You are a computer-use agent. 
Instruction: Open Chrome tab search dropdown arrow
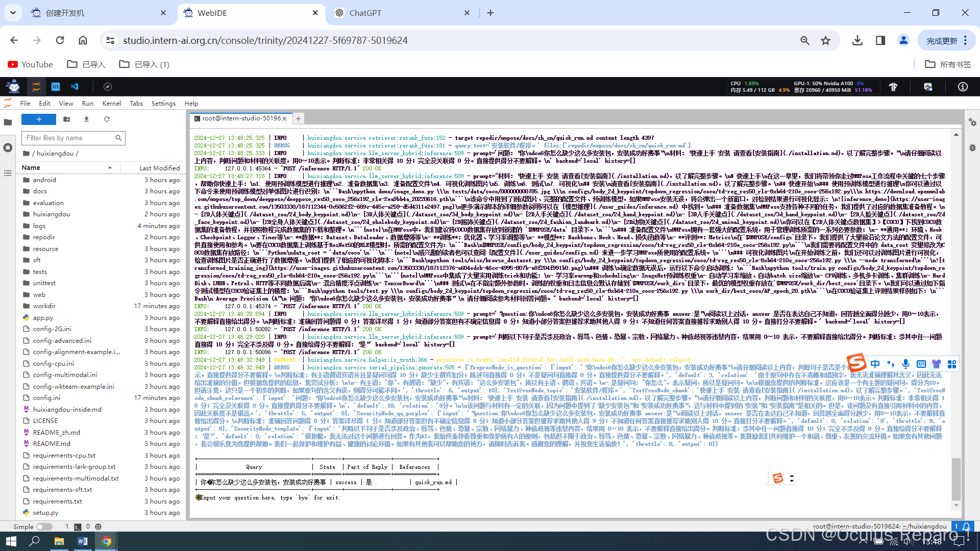tap(13, 13)
